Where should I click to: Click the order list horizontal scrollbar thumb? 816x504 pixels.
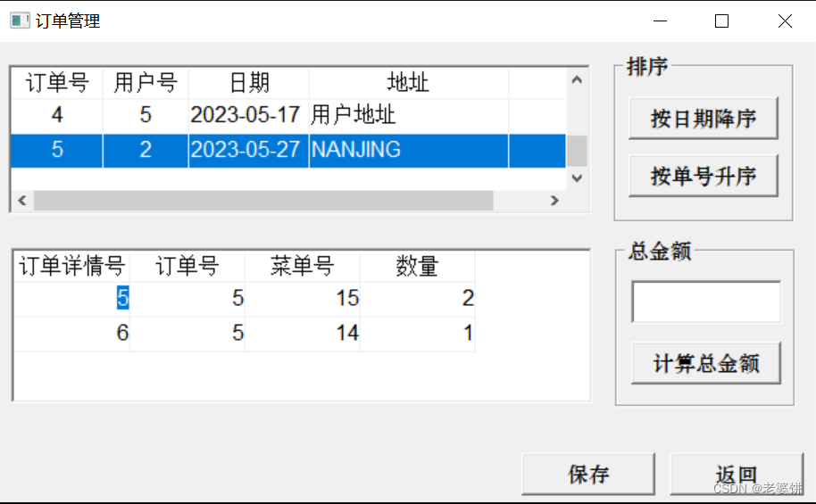[263, 200]
